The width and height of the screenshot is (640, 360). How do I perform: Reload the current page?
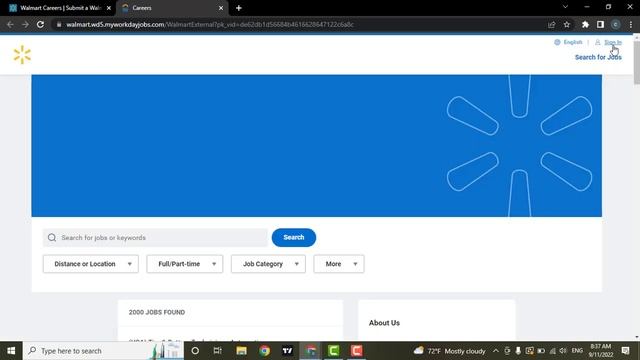coord(40,24)
